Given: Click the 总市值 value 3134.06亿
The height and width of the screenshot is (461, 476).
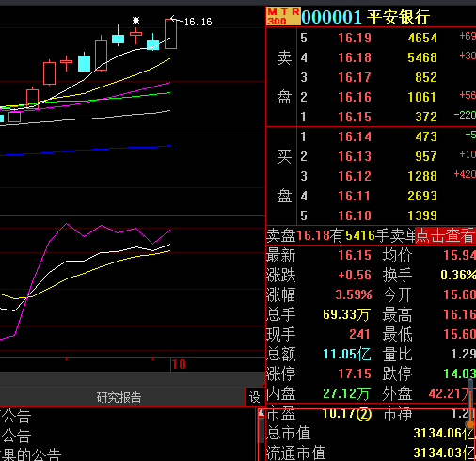Looking at the screenshot, I should pyautogui.click(x=444, y=433).
